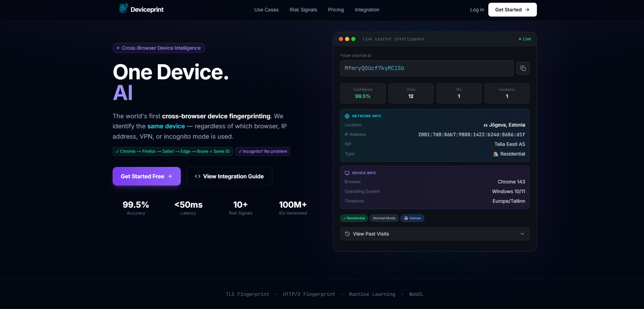Click the 100M+ IDs Generated stat
The width and height of the screenshot is (644, 309).
[x=293, y=208]
